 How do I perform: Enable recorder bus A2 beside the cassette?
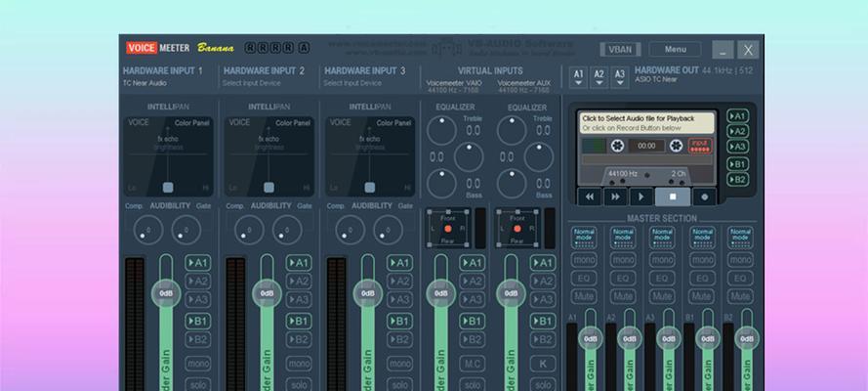point(737,131)
